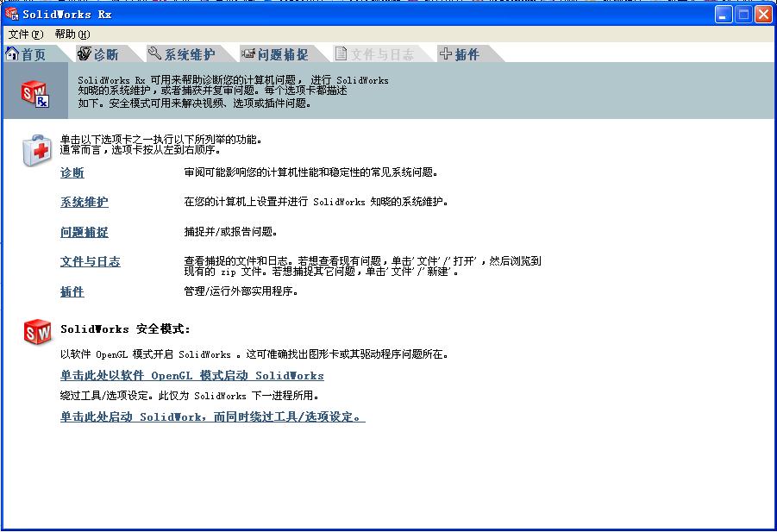The image size is (777, 532).
Task: Click the 以软件 OpenGL 模式开启 description text
Action: [254, 354]
